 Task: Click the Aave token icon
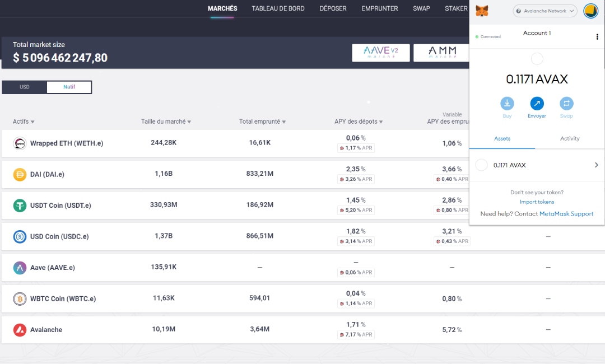20,268
